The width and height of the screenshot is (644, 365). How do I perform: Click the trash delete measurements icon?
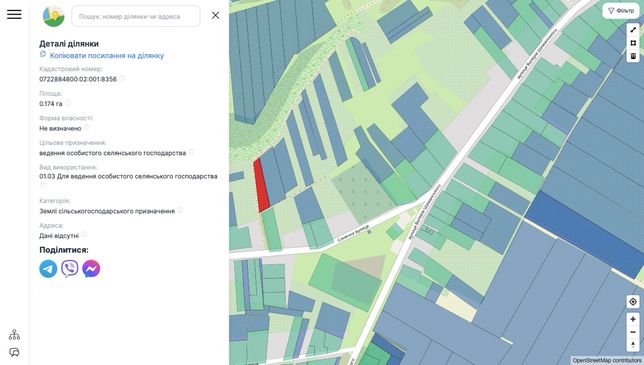click(x=633, y=56)
